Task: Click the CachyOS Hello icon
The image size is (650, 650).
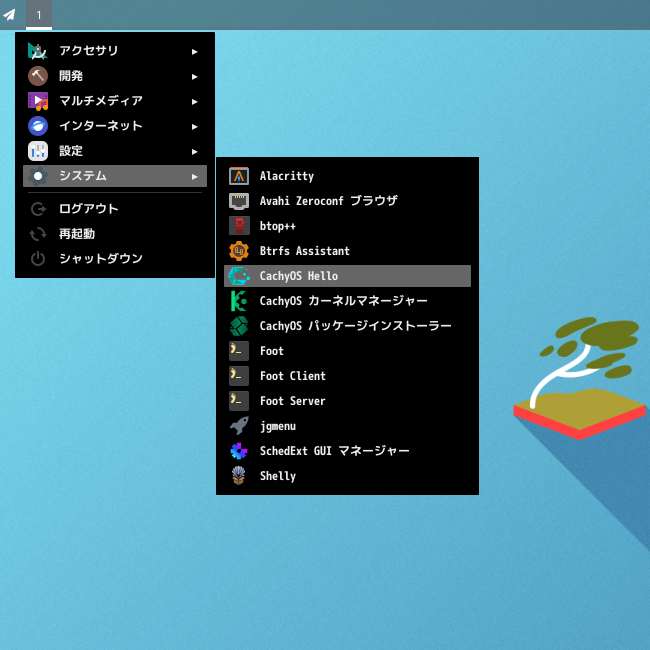Action: click(239, 276)
